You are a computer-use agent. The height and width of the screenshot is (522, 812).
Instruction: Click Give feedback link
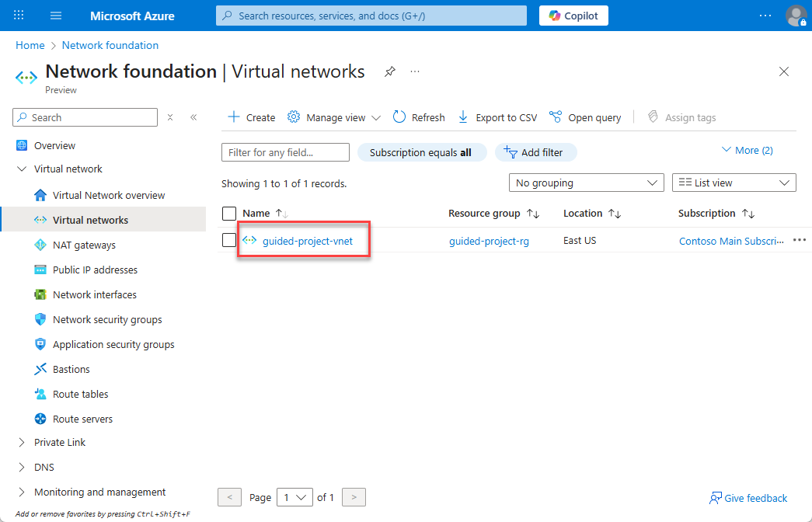coord(748,498)
